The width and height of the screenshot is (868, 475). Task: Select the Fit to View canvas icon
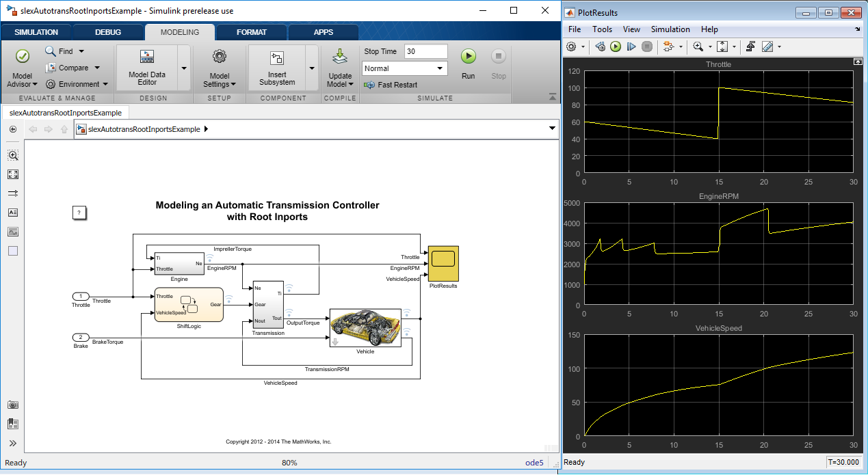point(13,174)
